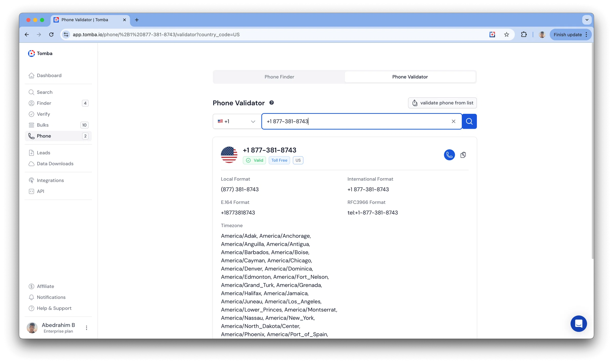Viewport: 613px width, 364px height.
Task: Click the Toll Free badge
Action: pos(279,160)
